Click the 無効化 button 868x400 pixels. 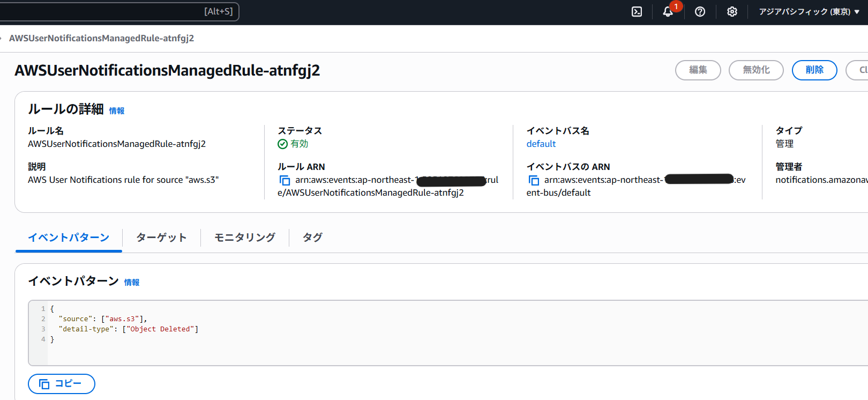tap(756, 70)
